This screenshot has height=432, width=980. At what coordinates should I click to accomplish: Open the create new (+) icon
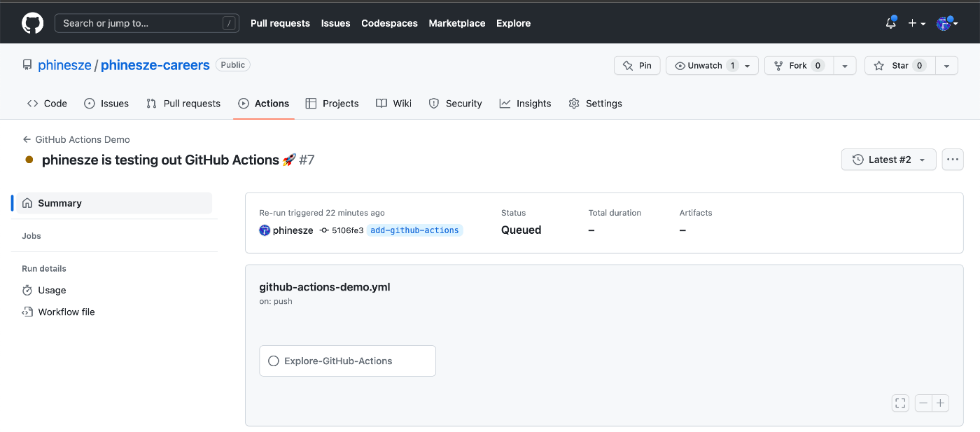point(913,23)
